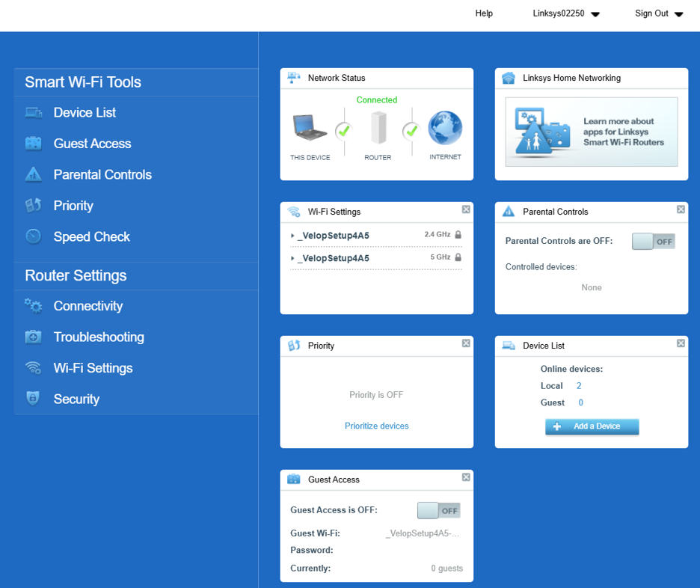Click the 5 GHz network lock icon
Image resolution: width=700 pixels, height=588 pixels.
click(458, 257)
